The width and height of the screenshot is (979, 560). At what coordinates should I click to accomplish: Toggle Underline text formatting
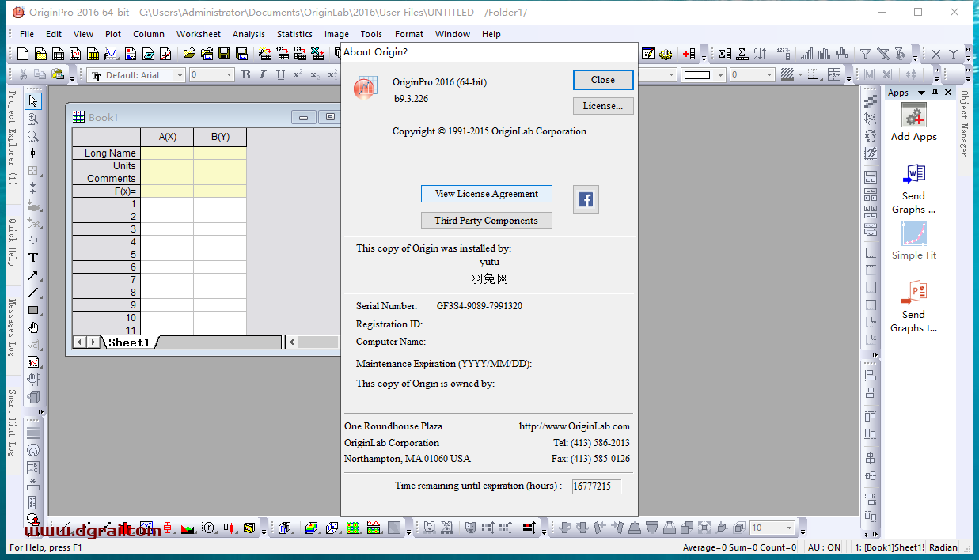pos(280,75)
